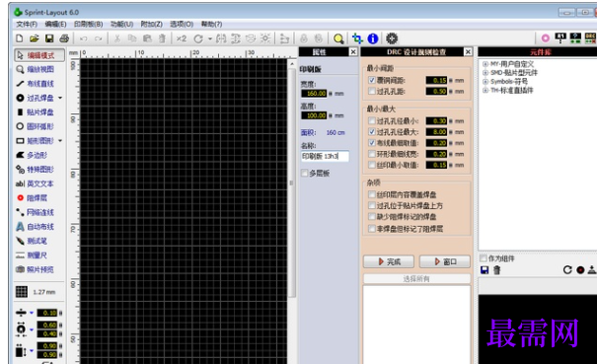The image size is (597, 364).
Task: Open the 功能(U) menu
Action: pyautogui.click(x=121, y=24)
